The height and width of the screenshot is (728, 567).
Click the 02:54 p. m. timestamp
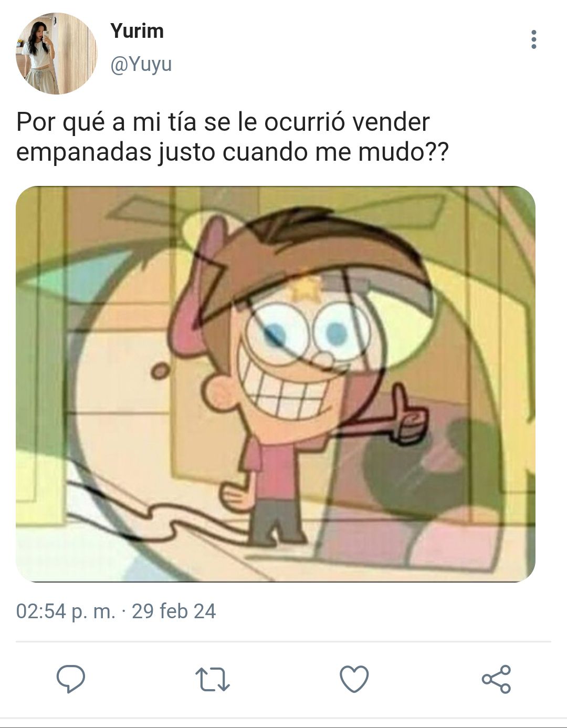pos(66,611)
